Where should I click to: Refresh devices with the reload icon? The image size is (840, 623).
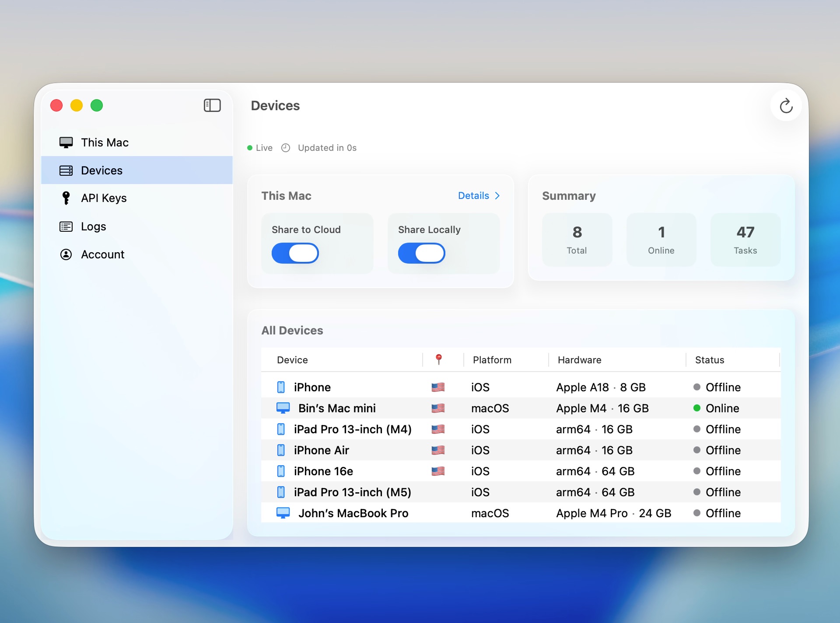click(786, 105)
